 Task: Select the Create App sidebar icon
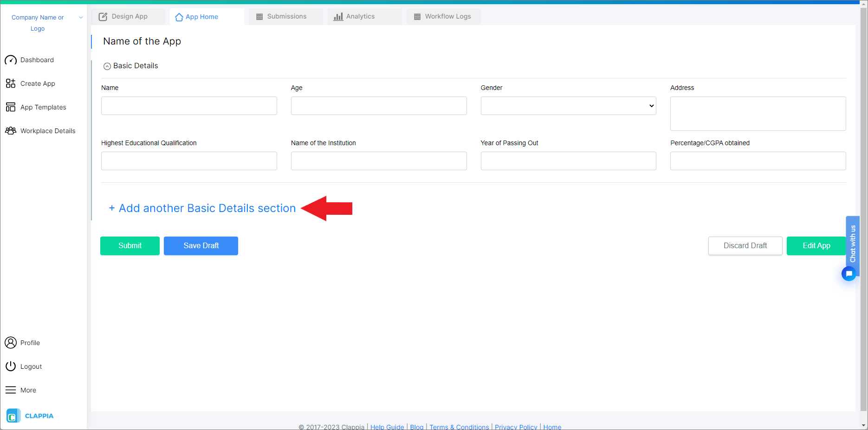click(x=11, y=83)
